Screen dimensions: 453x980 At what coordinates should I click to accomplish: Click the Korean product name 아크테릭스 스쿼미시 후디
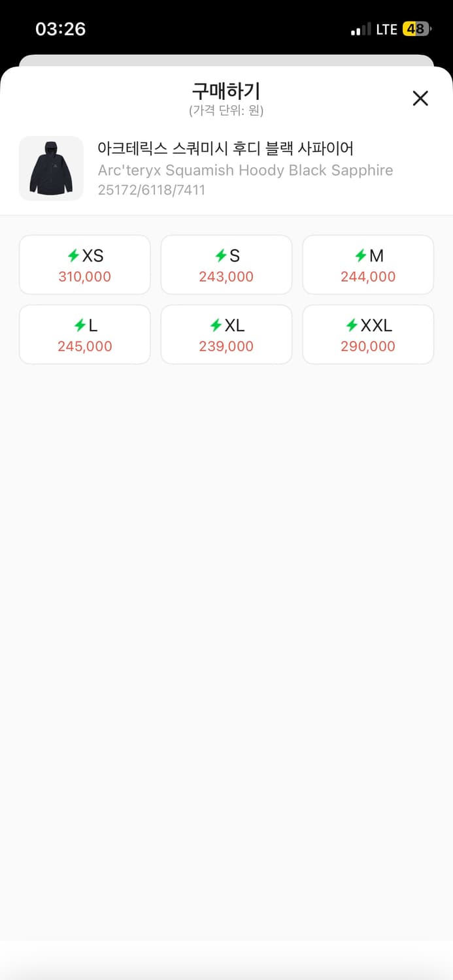click(x=226, y=149)
